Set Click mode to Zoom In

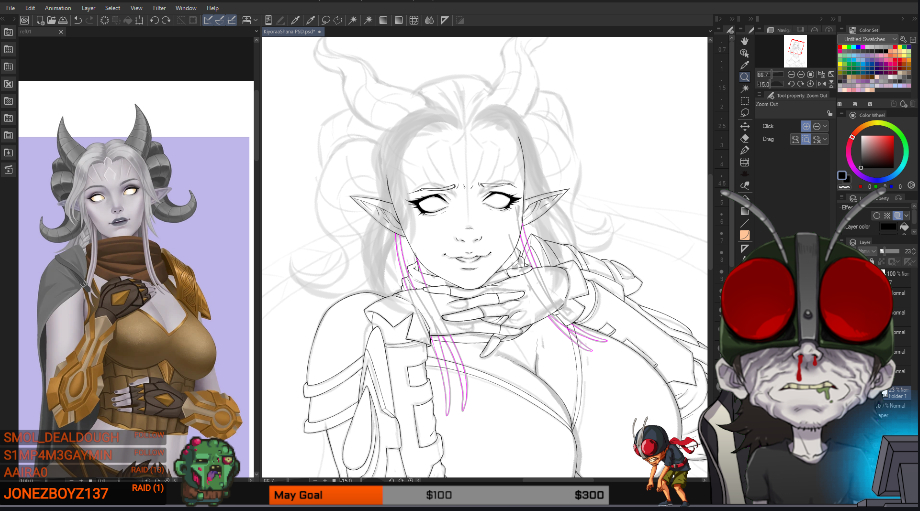(x=806, y=126)
